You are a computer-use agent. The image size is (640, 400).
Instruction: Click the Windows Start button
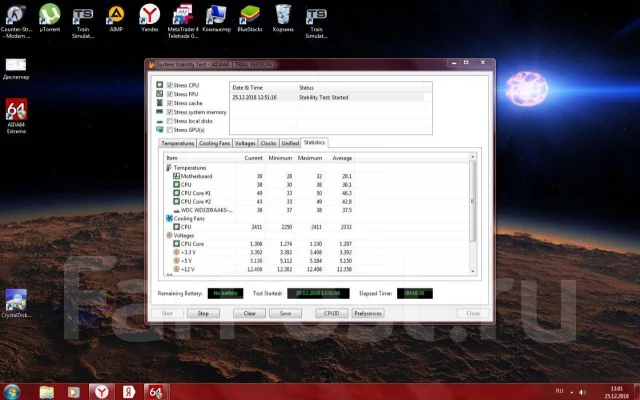tap(11, 392)
